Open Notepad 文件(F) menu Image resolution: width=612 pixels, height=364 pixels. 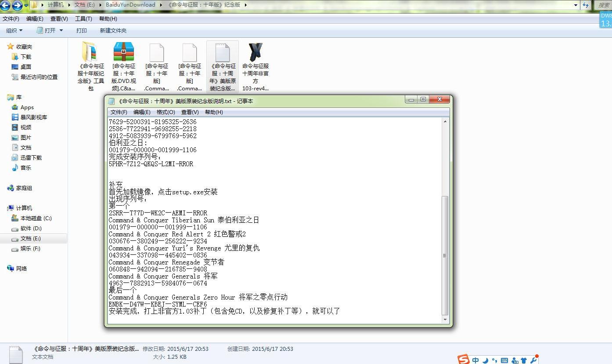[x=119, y=112]
